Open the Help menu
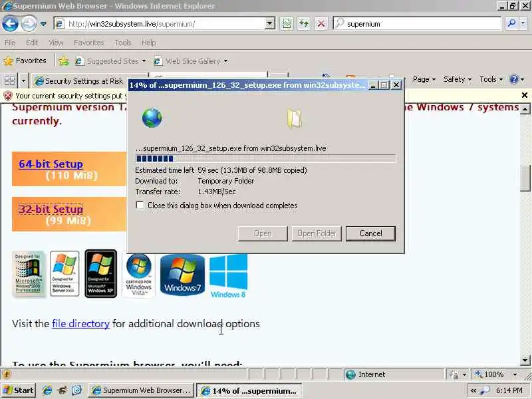The height and width of the screenshot is (399, 532). click(148, 43)
